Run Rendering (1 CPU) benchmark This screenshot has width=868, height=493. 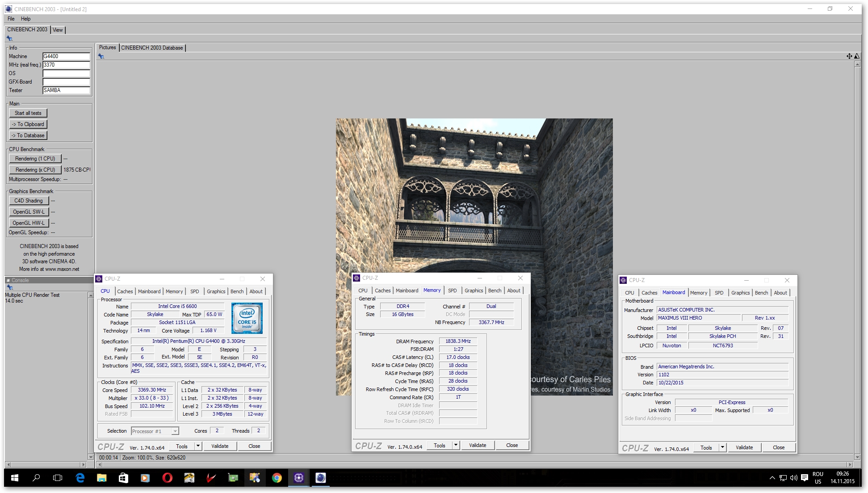click(35, 159)
